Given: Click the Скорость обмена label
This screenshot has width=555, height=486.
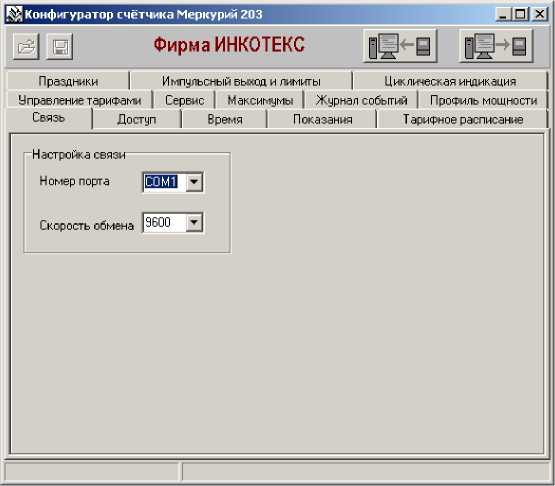Looking at the screenshot, I should tap(86, 225).
